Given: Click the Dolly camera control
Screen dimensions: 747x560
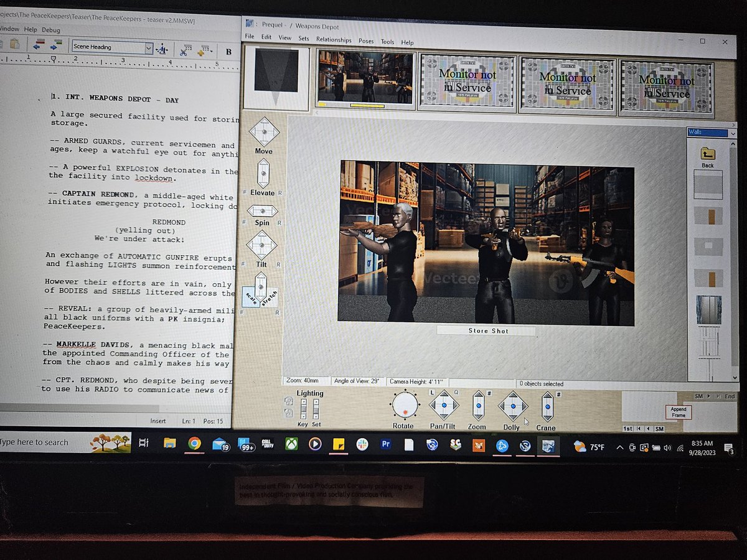Looking at the screenshot, I should pos(512,406).
